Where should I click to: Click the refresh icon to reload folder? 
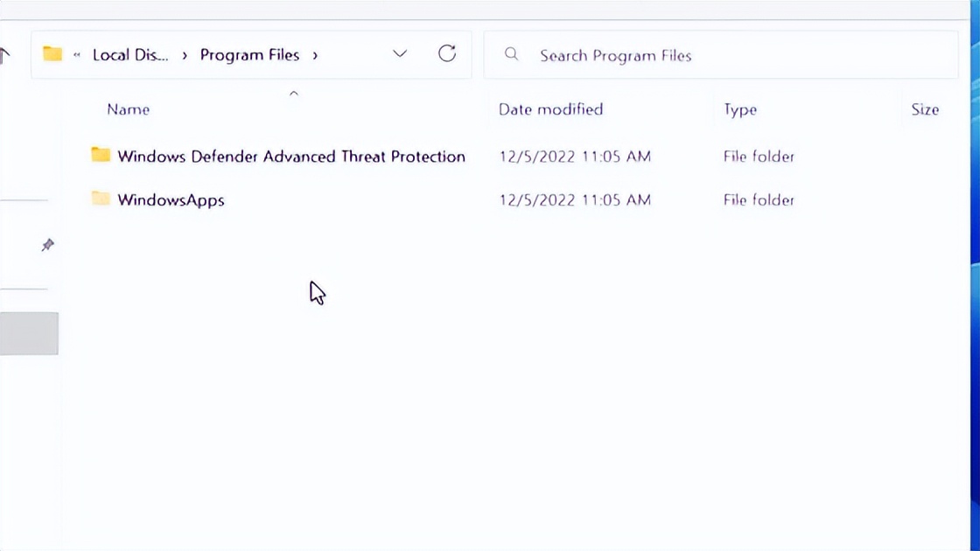[447, 53]
